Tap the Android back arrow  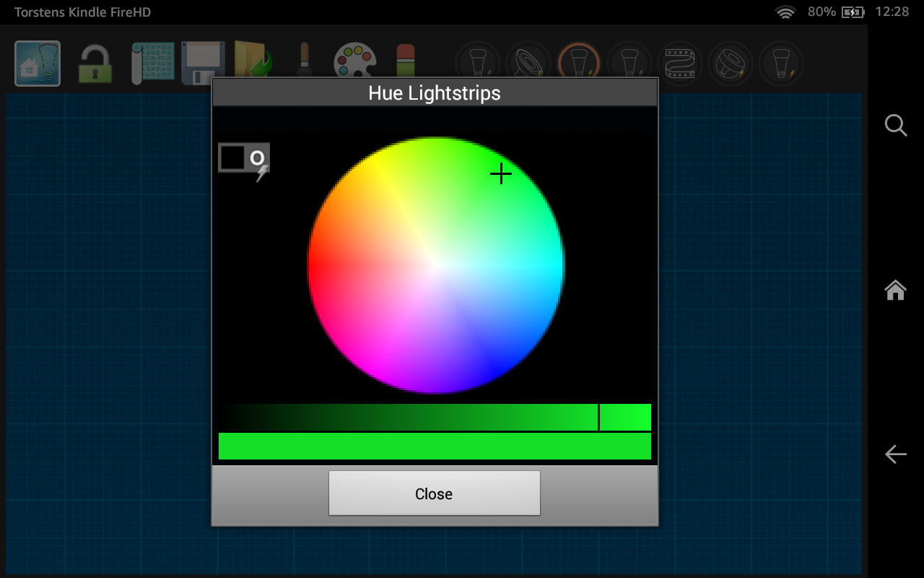tap(896, 454)
